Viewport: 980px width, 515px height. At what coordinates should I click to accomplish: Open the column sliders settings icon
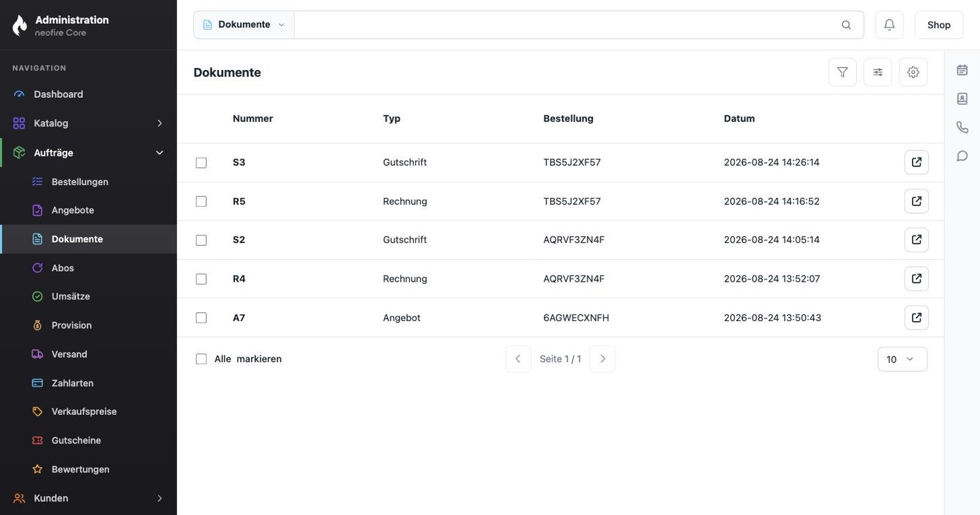tap(878, 72)
